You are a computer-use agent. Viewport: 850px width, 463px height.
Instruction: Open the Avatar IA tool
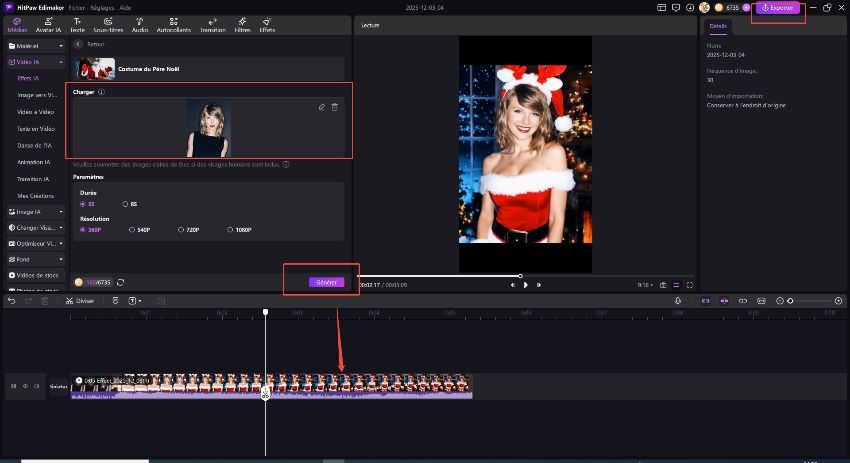(x=48, y=25)
